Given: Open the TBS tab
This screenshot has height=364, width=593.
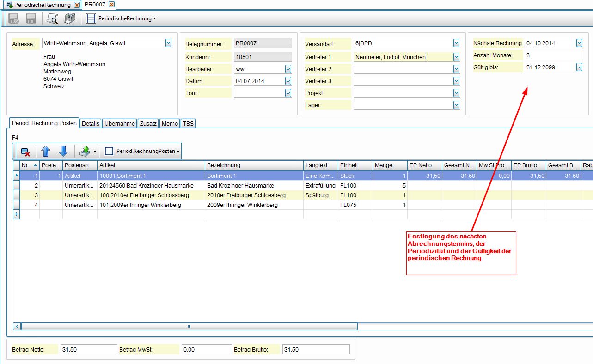Looking at the screenshot, I should pos(188,123).
